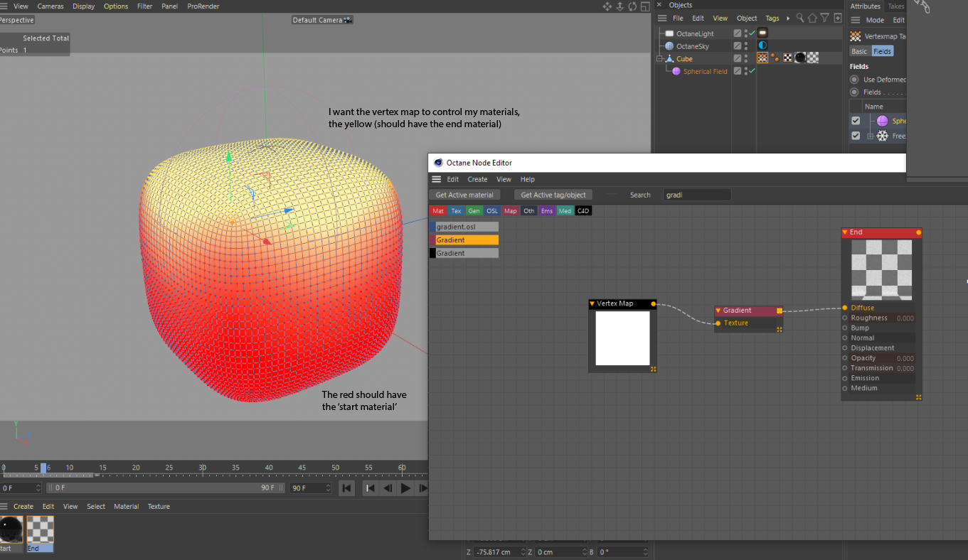Select the black sphere material tag on Cube
This screenshot has width=968, height=560.
pos(800,58)
